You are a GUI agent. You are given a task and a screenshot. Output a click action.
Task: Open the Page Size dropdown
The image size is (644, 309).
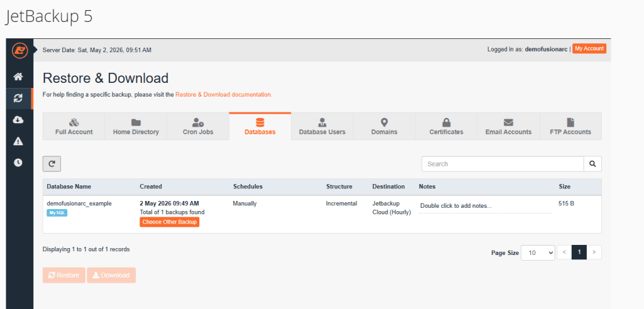tap(538, 252)
